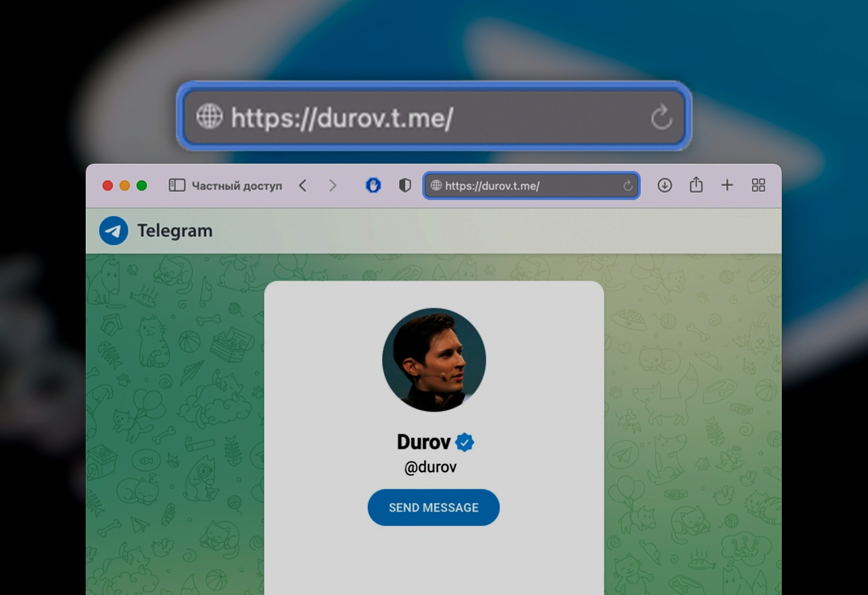Go forward with the right chevron
The width and height of the screenshot is (868, 595).
(x=333, y=186)
